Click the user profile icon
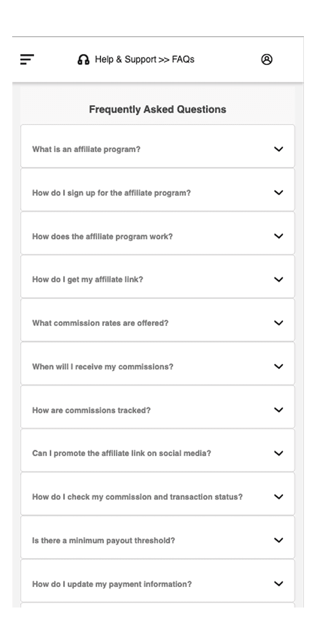Image resolution: width=316 pixels, height=644 pixels. 266,59
